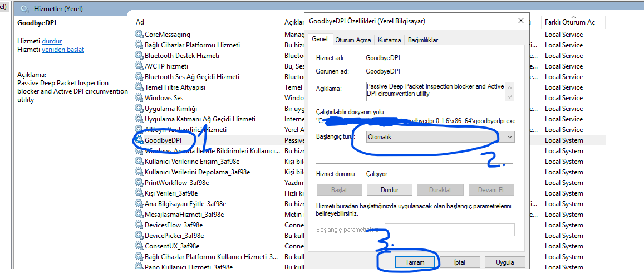The width and height of the screenshot is (644, 273).
Task: Open the Kurtarma tab
Action: 390,40
